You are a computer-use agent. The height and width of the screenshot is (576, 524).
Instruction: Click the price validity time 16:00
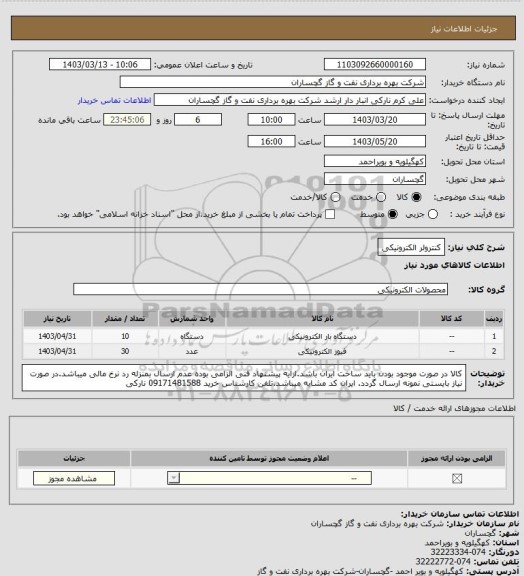point(271,141)
